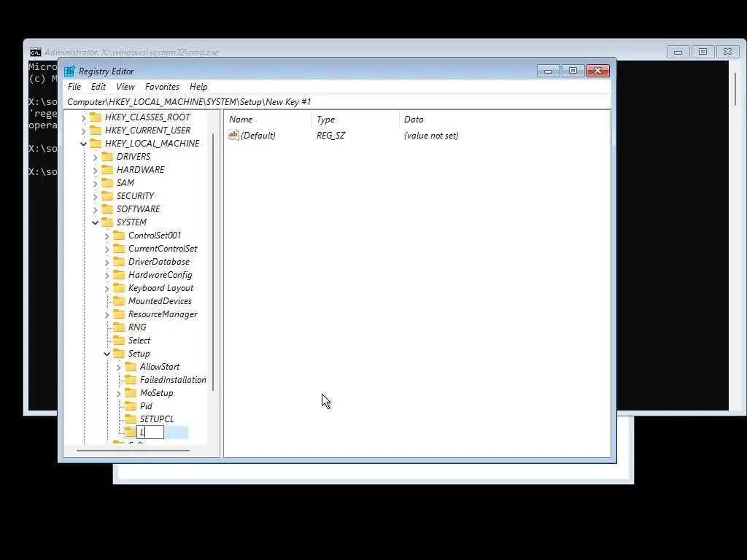Sort by the Name column header
The height and width of the screenshot is (560, 747).
click(x=268, y=120)
